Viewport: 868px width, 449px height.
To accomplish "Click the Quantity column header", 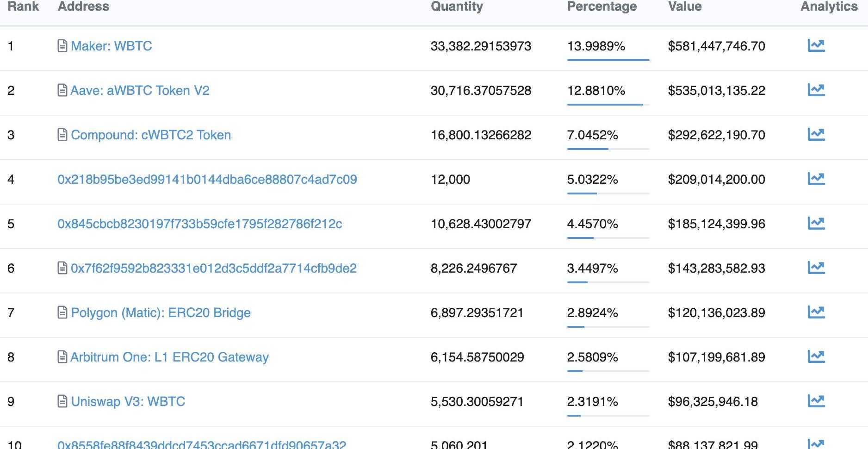I will click(457, 6).
